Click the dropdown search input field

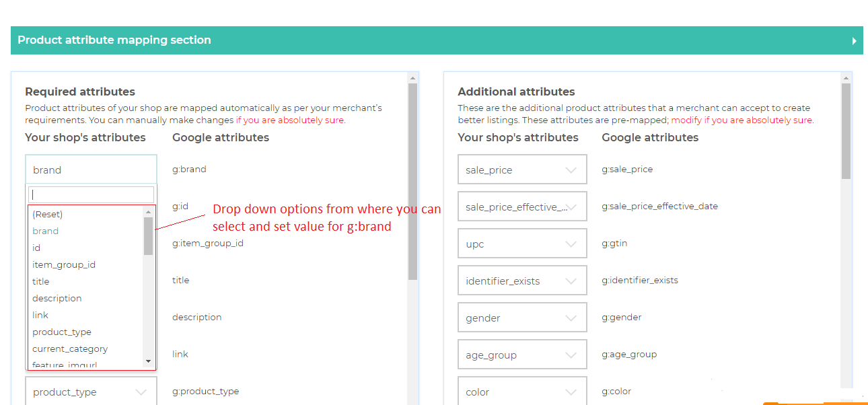click(x=91, y=194)
